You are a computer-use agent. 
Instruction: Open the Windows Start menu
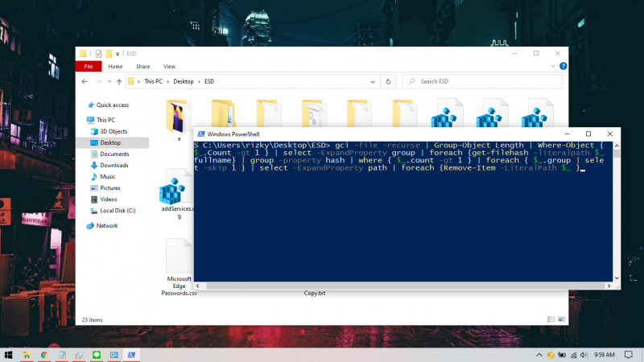pos(8,355)
